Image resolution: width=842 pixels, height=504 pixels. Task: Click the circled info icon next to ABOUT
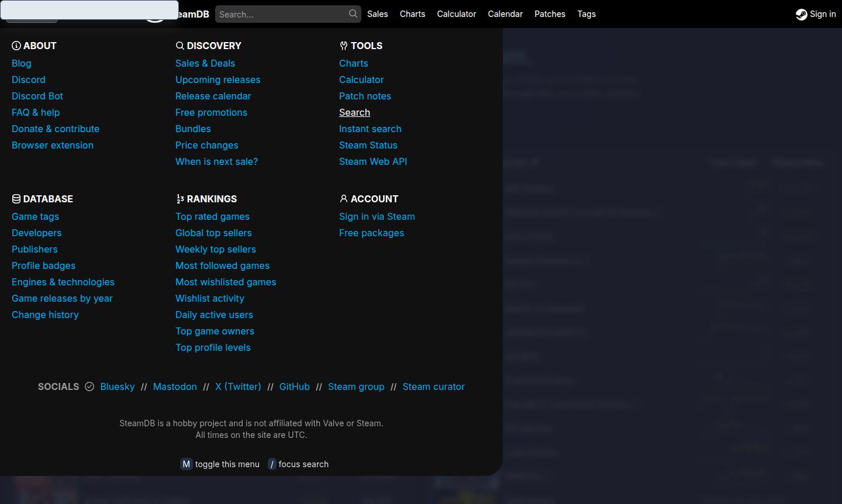[x=16, y=45]
